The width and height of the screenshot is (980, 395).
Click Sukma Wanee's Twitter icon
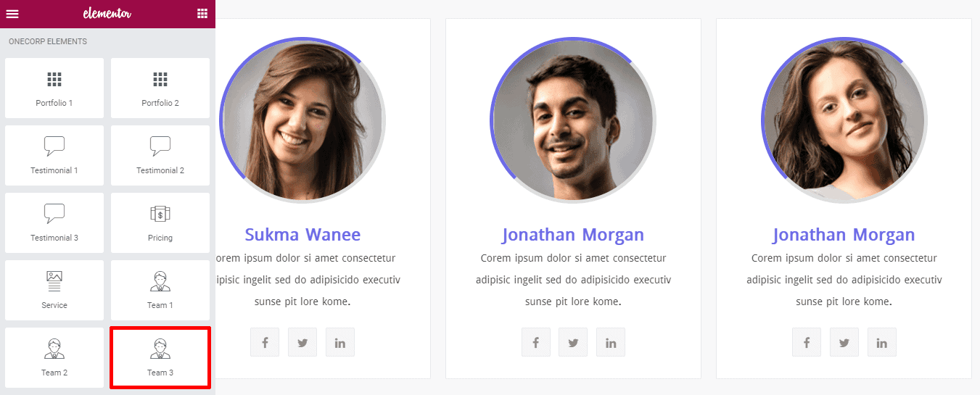click(x=302, y=342)
